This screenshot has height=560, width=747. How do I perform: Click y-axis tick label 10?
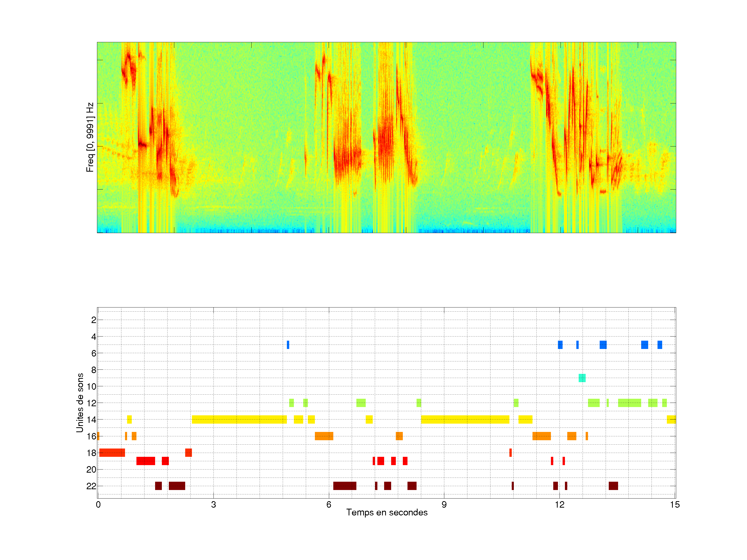[x=91, y=386]
